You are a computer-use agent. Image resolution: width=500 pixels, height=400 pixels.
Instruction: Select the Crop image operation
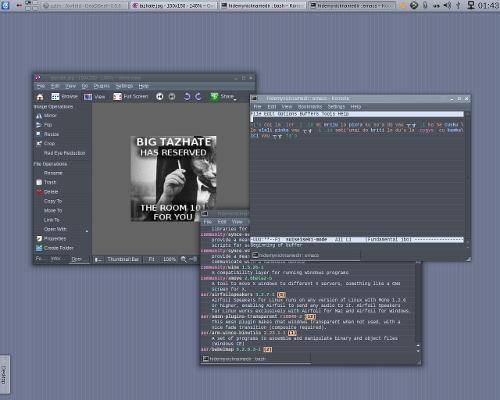[45, 143]
